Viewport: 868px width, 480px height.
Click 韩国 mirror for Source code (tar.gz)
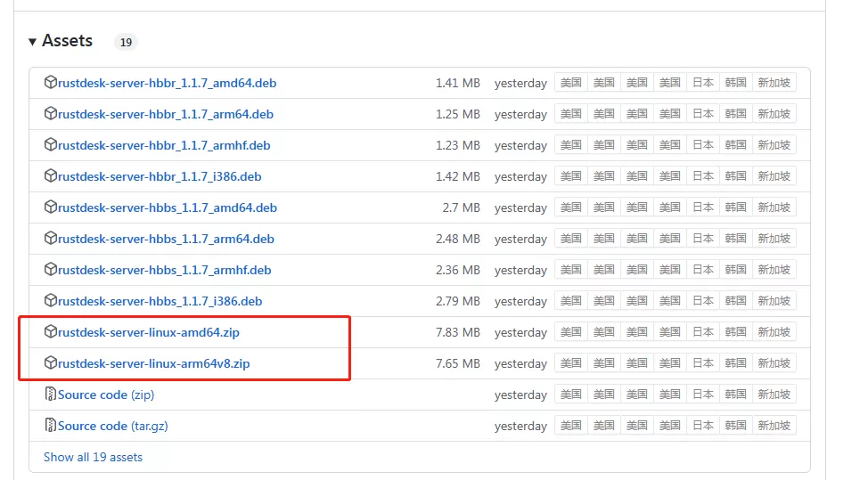(736, 426)
